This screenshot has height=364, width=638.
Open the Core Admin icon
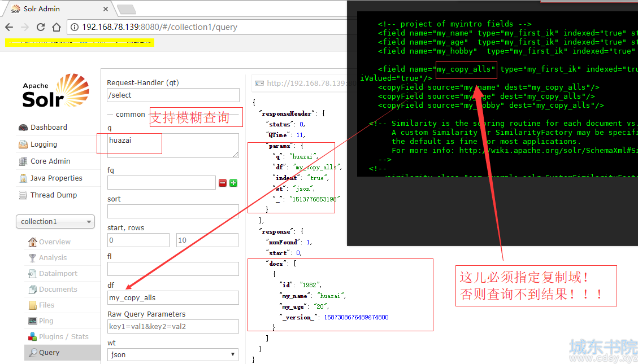point(23,161)
